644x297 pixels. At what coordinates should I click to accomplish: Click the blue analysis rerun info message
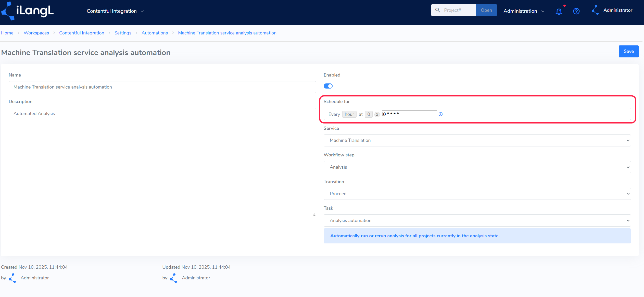(x=477, y=236)
